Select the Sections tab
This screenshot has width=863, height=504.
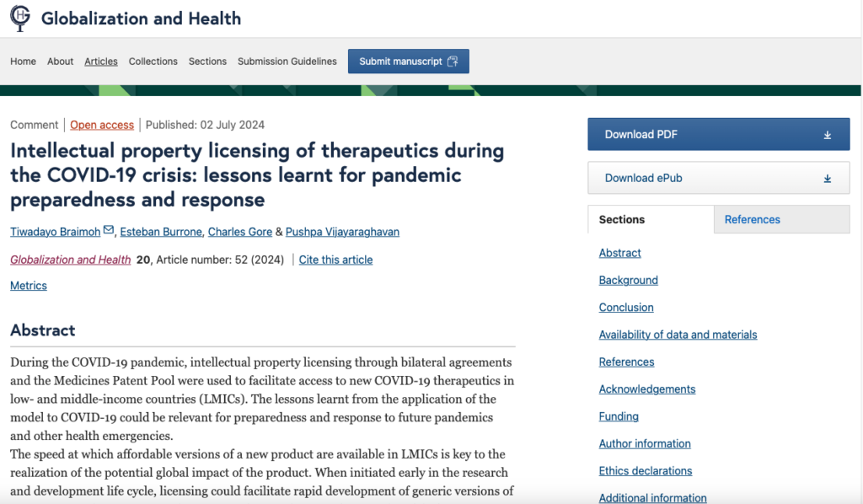tap(622, 219)
